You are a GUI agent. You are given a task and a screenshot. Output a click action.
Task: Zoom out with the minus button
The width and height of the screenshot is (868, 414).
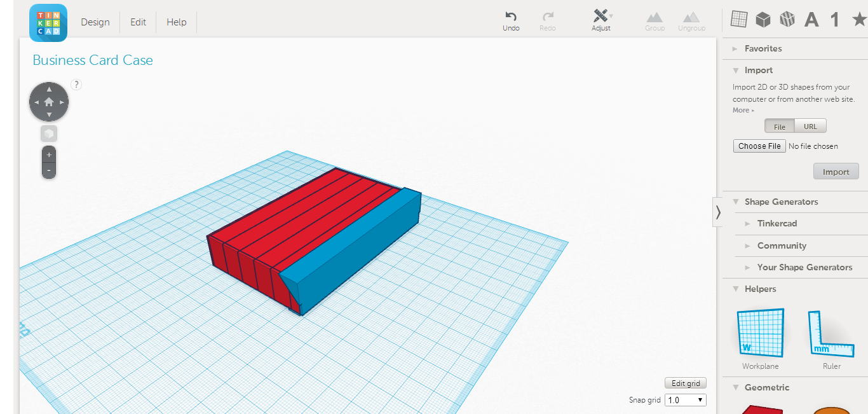(49, 171)
